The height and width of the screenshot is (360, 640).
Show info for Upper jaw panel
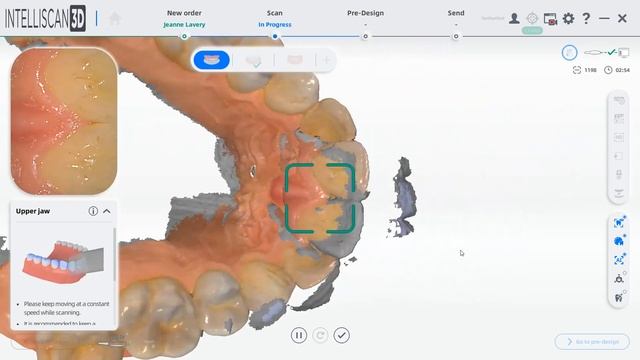coord(93,211)
